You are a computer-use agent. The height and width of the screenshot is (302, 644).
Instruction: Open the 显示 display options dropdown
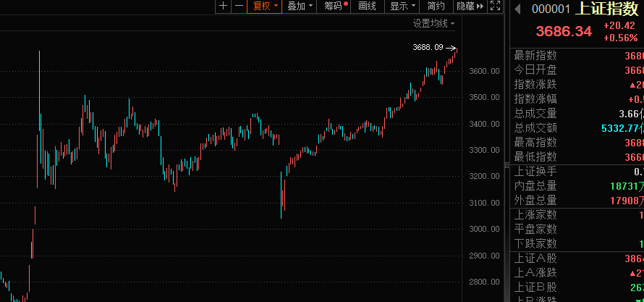click(403, 6)
